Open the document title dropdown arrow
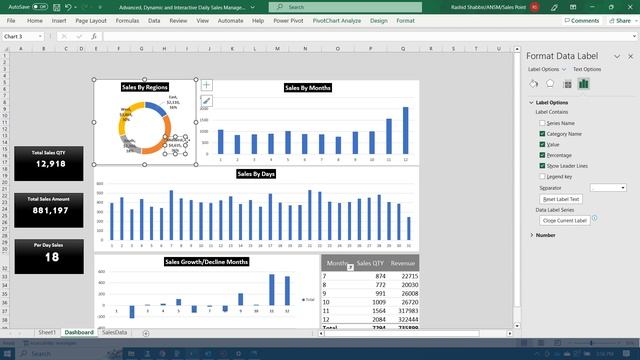This screenshot has height=360, width=640. pos(253,7)
